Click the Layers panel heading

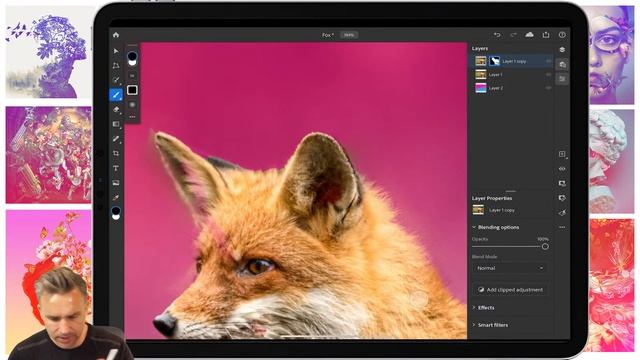tap(480, 48)
